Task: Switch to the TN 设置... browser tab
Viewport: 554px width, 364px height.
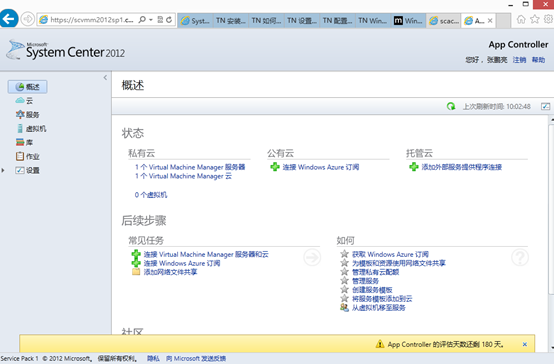Action: tap(302, 21)
